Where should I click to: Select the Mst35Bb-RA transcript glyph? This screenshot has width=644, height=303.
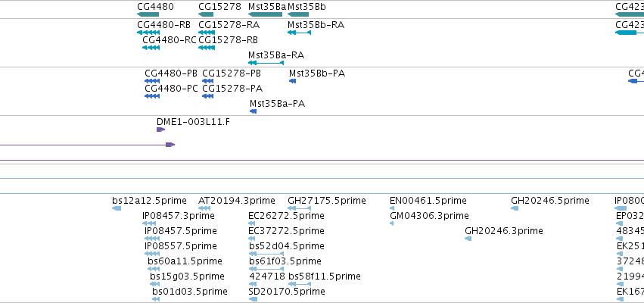coord(299,33)
